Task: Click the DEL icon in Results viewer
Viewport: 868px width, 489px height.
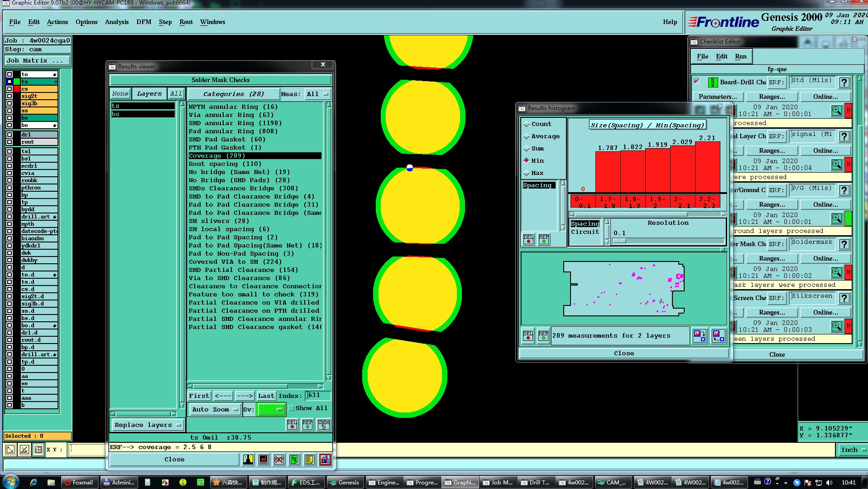Action: pyautogui.click(x=292, y=425)
